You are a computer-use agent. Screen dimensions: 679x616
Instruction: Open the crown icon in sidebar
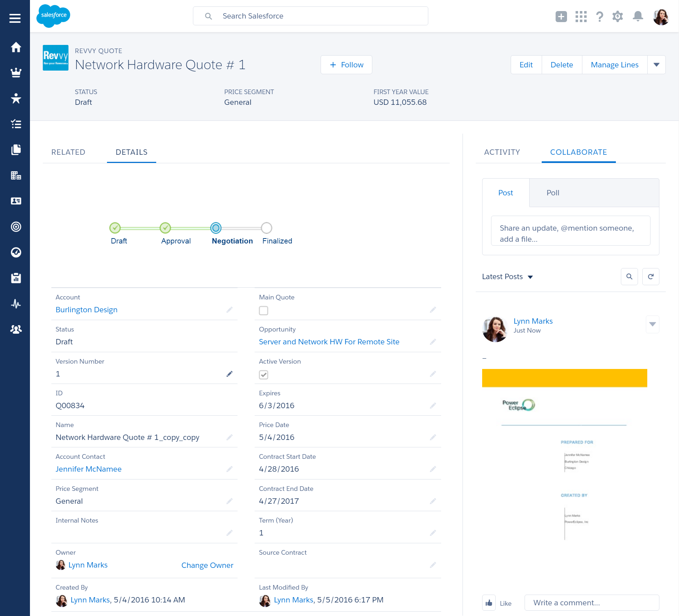(x=16, y=73)
